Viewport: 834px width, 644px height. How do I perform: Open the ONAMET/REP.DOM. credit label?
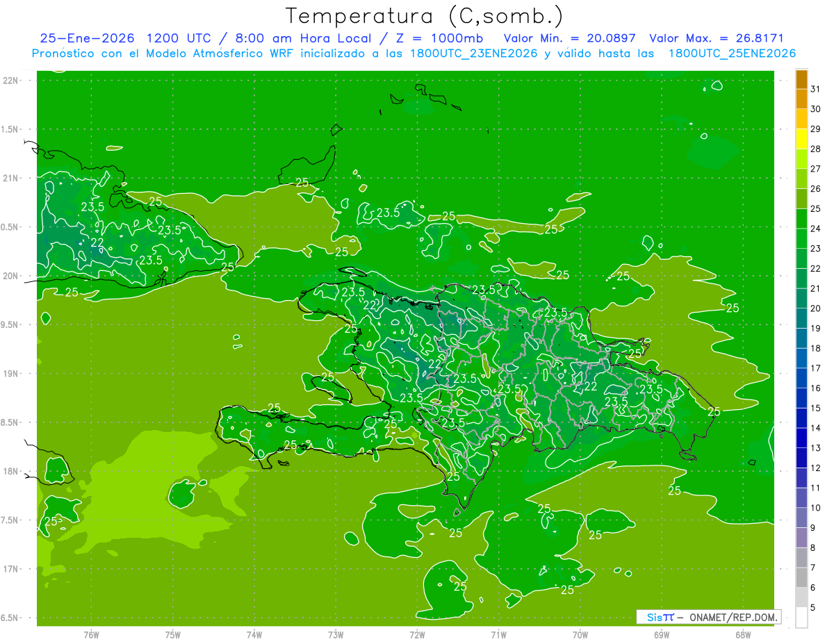(733, 617)
